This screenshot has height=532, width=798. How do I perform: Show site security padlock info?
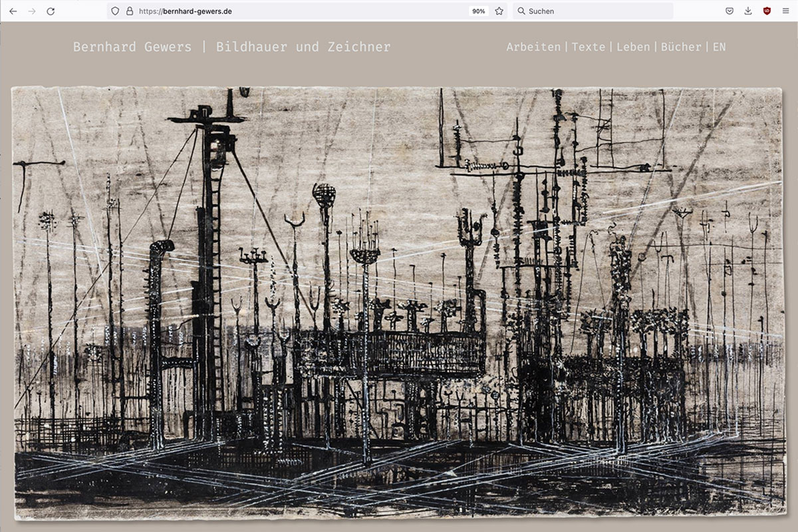[x=130, y=11]
